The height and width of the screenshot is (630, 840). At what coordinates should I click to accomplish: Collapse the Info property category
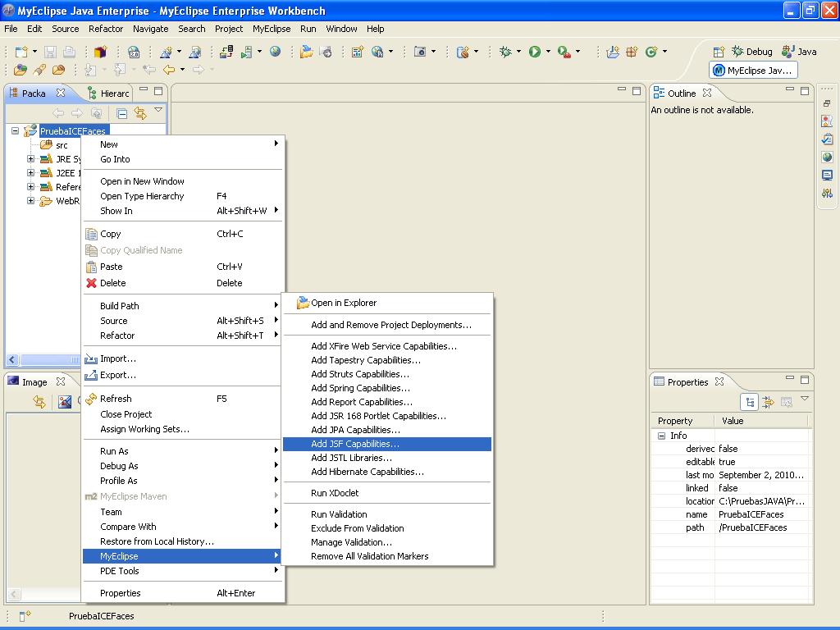tap(662, 436)
